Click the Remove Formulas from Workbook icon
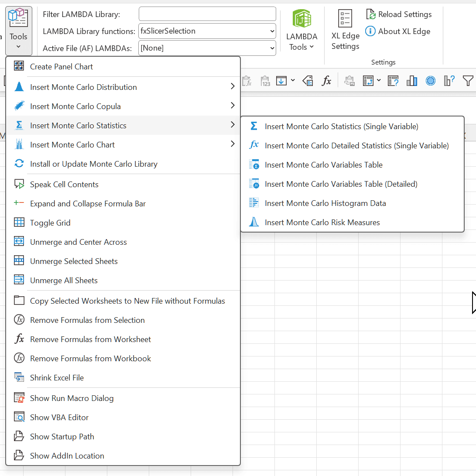Screen dimensions: 476x476 point(19,358)
